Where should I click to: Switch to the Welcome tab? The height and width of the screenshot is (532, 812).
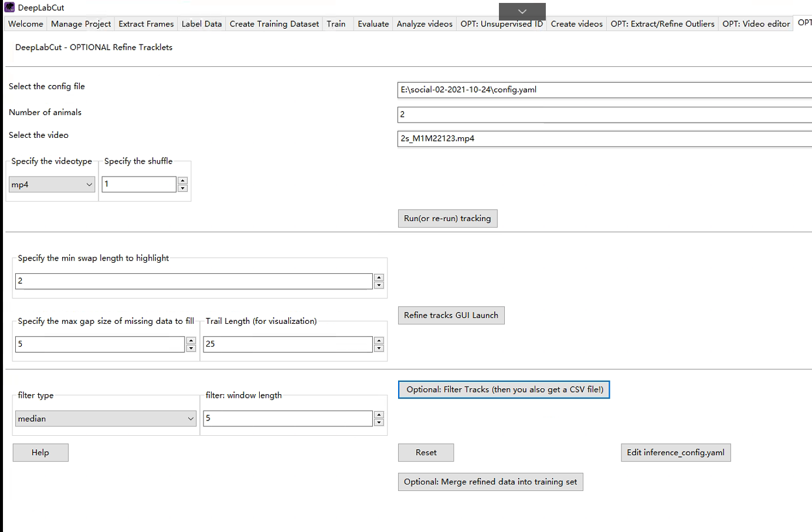[25, 23]
